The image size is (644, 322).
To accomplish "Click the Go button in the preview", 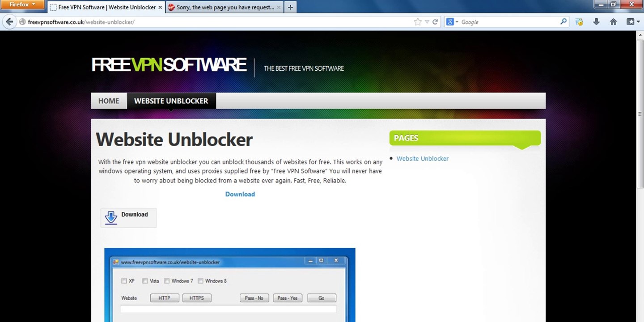I will [x=322, y=298].
